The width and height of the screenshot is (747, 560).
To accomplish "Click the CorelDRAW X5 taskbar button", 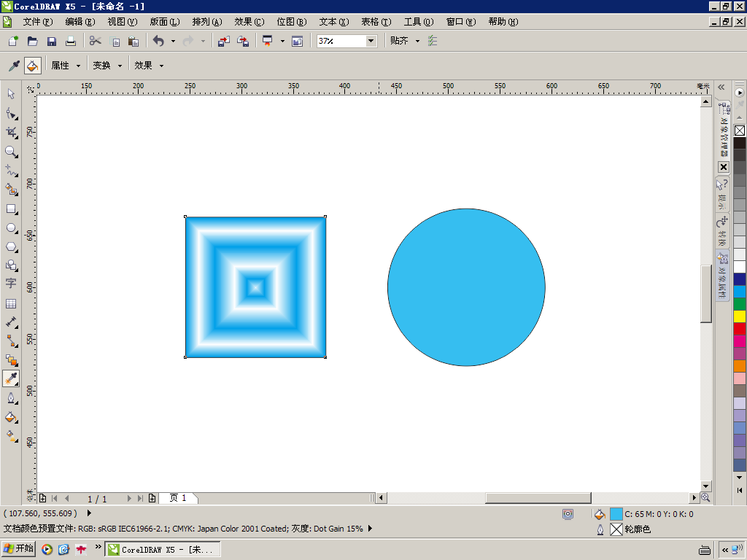I will tap(163, 549).
